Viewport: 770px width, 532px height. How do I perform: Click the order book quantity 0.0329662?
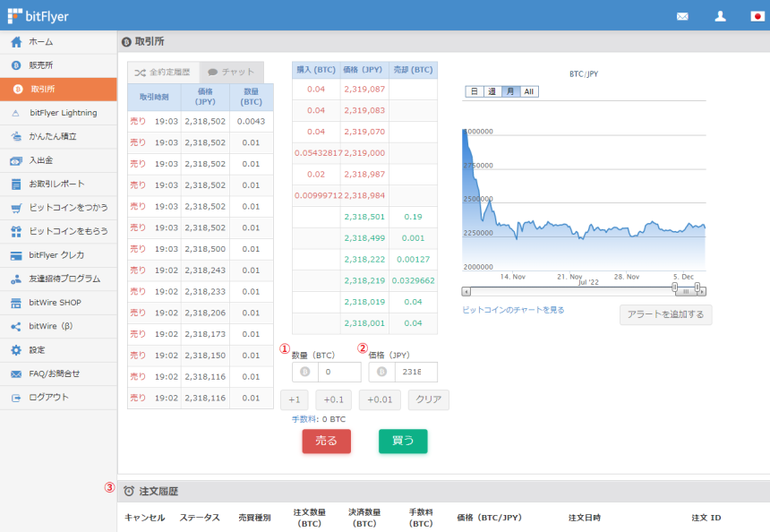coord(413,281)
